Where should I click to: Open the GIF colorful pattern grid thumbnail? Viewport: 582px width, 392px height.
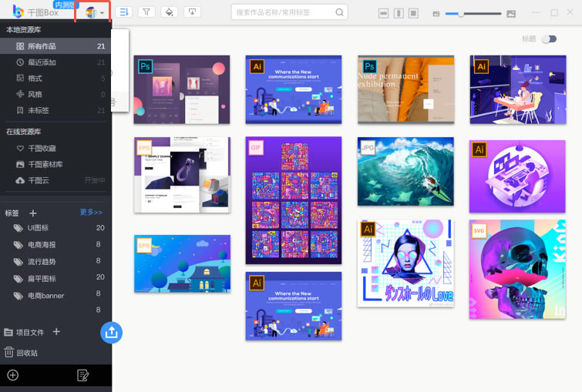(x=294, y=200)
